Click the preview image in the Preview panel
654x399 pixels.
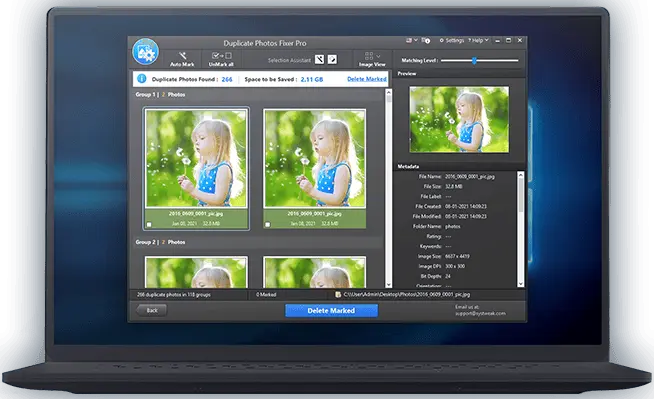(x=459, y=119)
